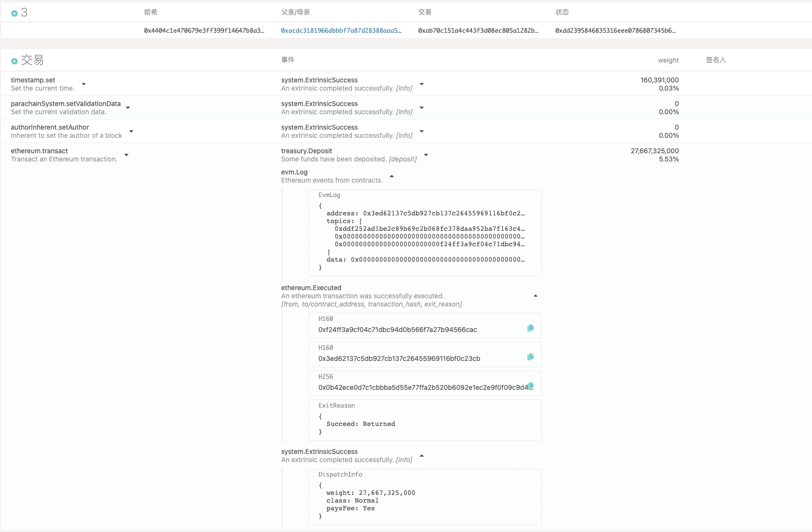Click the 签名人 column header
The height and width of the screenshot is (532, 812).
(716, 60)
